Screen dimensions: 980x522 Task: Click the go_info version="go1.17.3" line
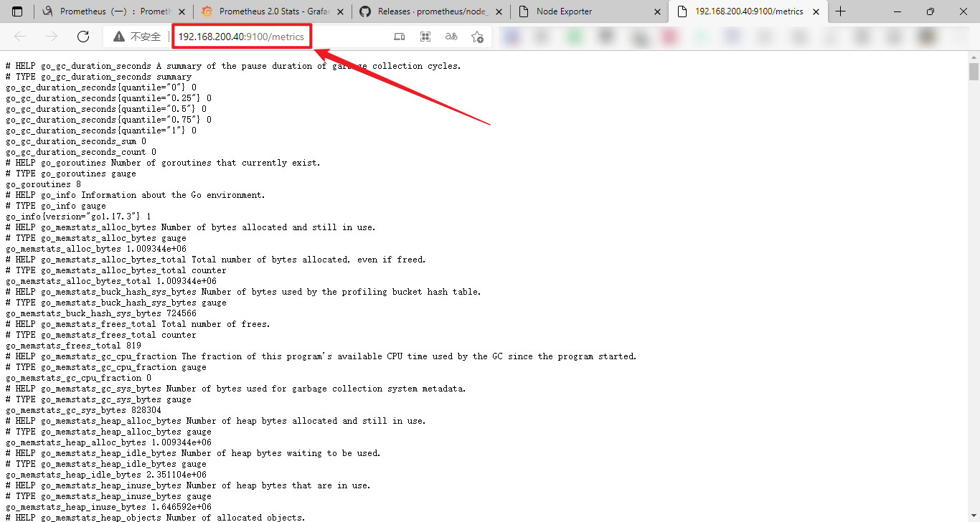coord(78,217)
